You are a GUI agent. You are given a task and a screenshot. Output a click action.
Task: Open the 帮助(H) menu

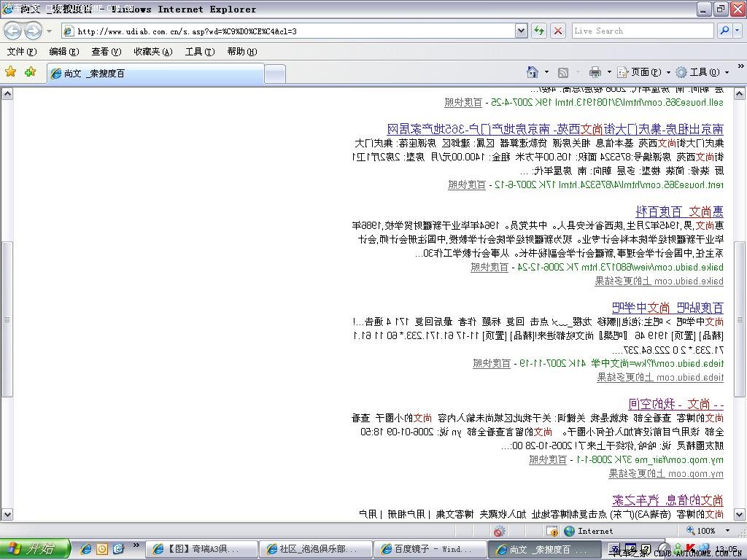[x=242, y=52]
